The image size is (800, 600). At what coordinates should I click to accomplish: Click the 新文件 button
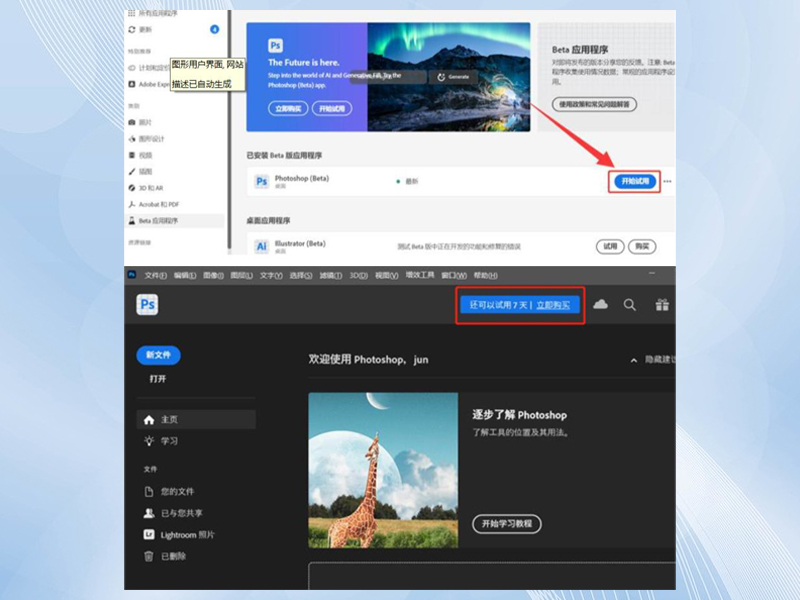158,355
